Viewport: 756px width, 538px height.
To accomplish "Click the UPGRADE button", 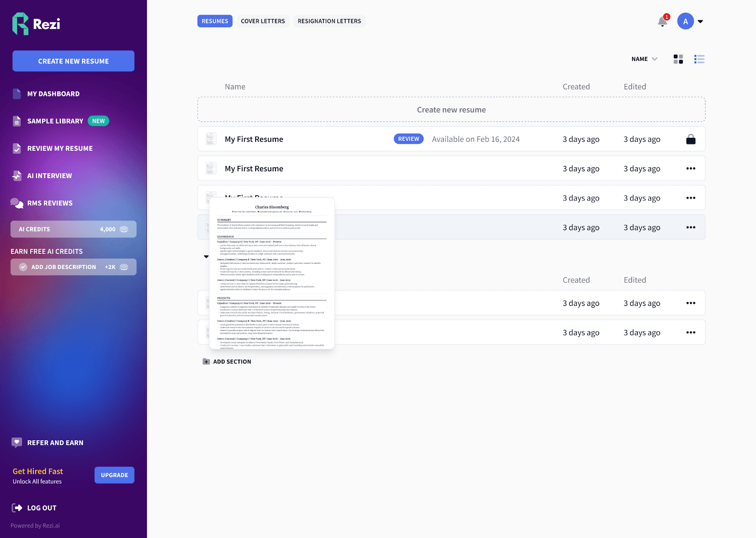I will [x=114, y=475].
